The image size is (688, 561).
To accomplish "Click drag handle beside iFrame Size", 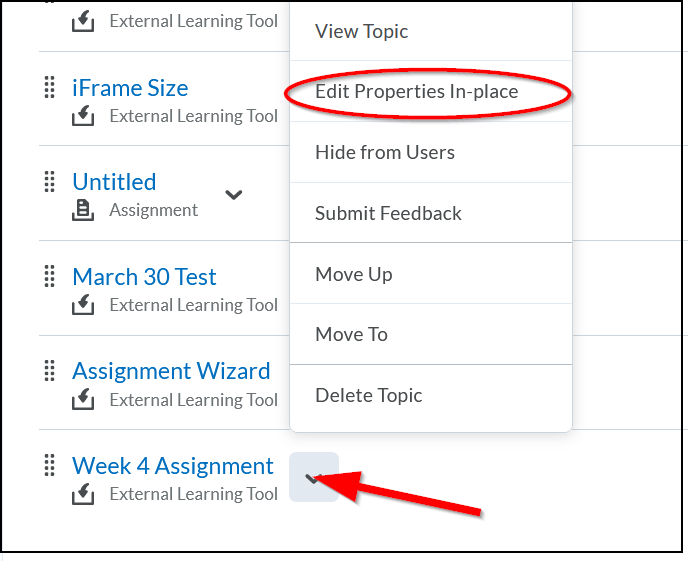I will (x=50, y=88).
